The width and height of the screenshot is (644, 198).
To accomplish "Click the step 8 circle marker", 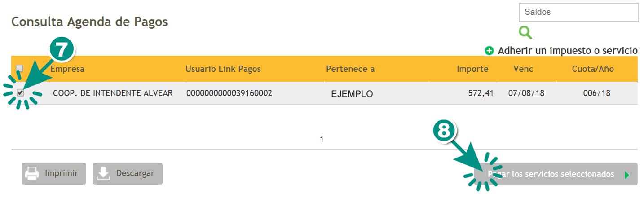I will pyautogui.click(x=444, y=131).
